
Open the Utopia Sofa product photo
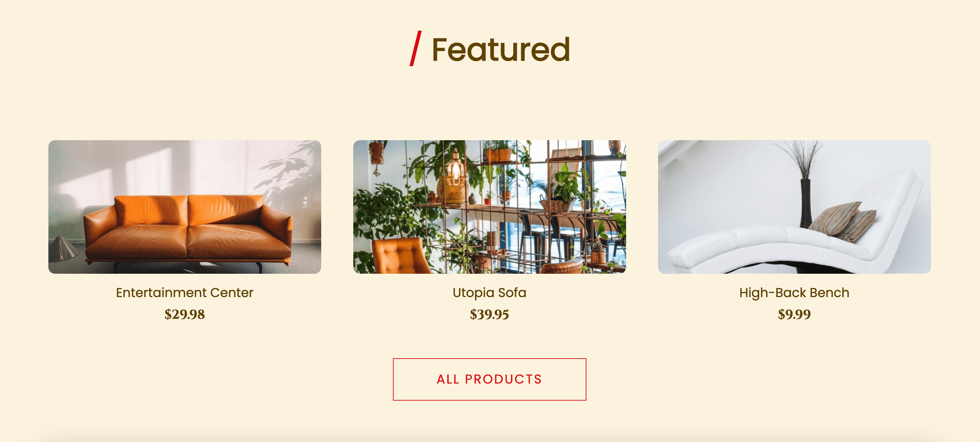tap(489, 207)
